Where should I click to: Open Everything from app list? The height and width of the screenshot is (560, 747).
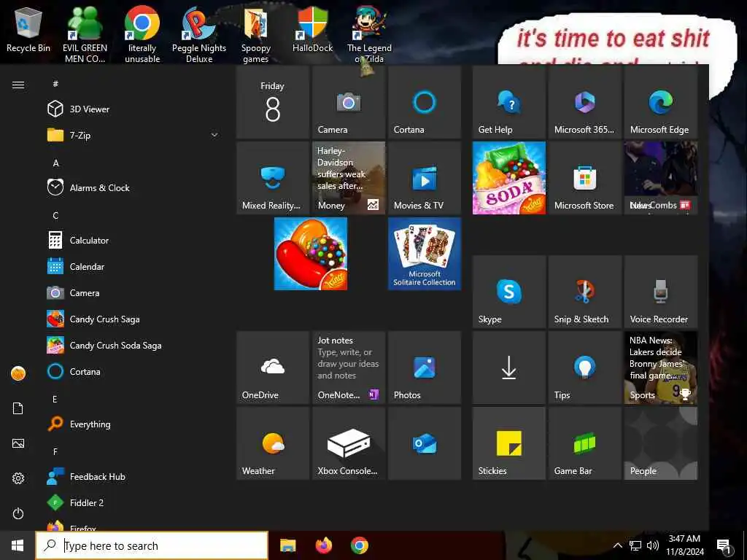pyautogui.click(x=133, y=424)
